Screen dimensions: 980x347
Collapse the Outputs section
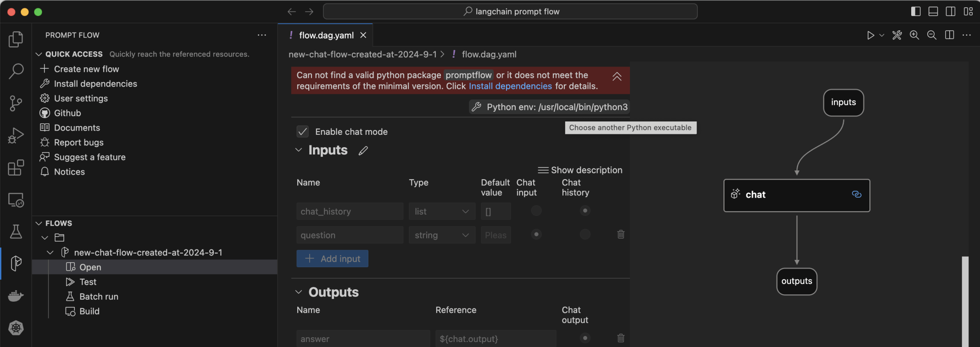click(x=299, y=292)
